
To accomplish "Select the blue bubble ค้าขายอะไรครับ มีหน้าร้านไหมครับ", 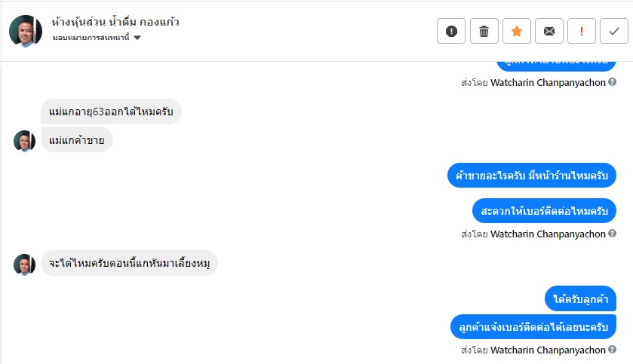I will point(531,176).
